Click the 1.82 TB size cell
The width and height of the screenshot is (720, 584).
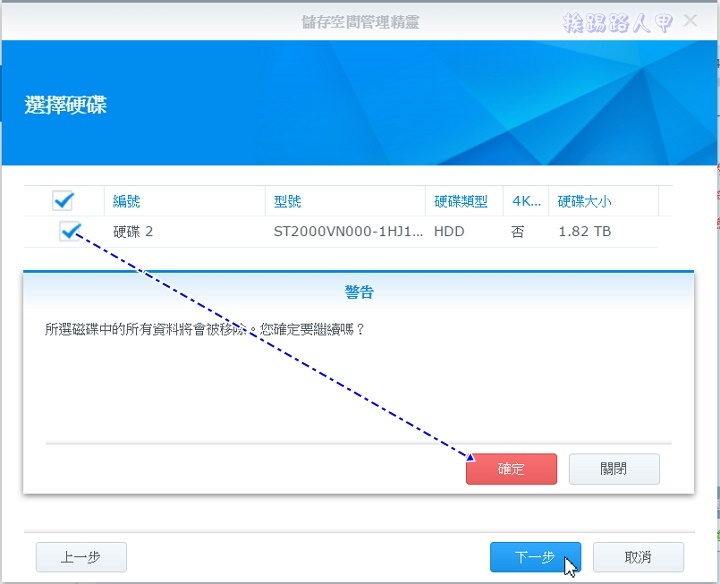coord(585,231)
